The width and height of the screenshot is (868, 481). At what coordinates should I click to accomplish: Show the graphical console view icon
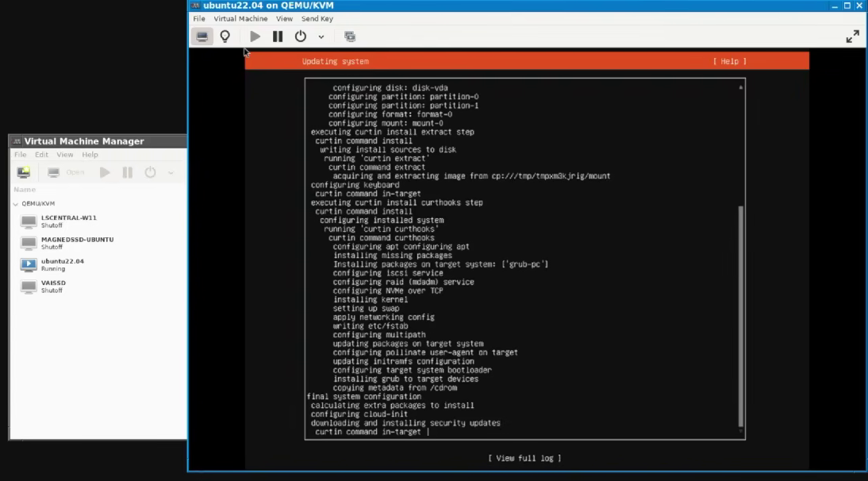pyautogui.click(x=202, y=37)
